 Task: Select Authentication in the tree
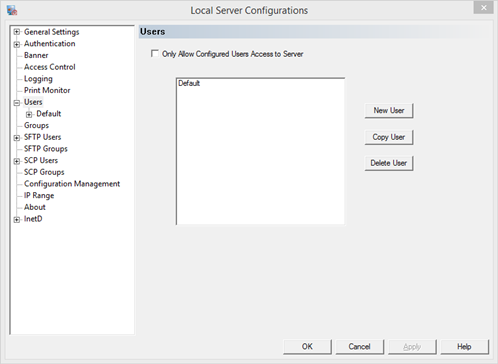click(50, 44)
